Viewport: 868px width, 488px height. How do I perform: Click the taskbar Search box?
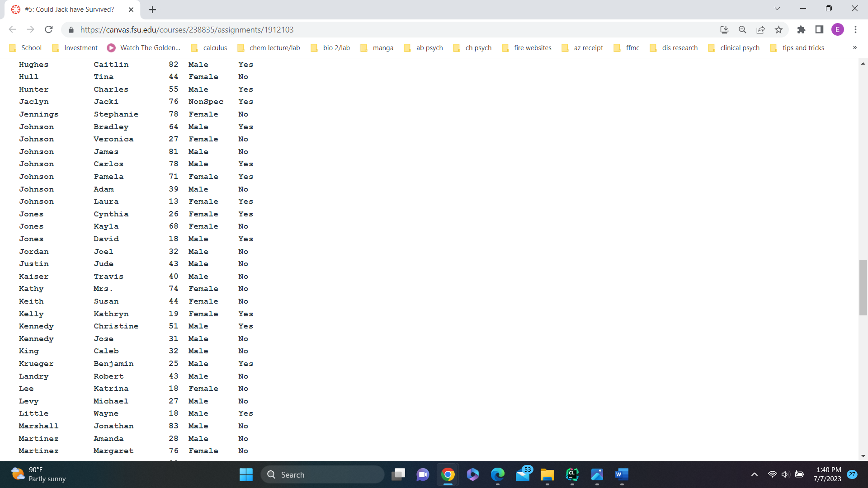tap(323, 474)
